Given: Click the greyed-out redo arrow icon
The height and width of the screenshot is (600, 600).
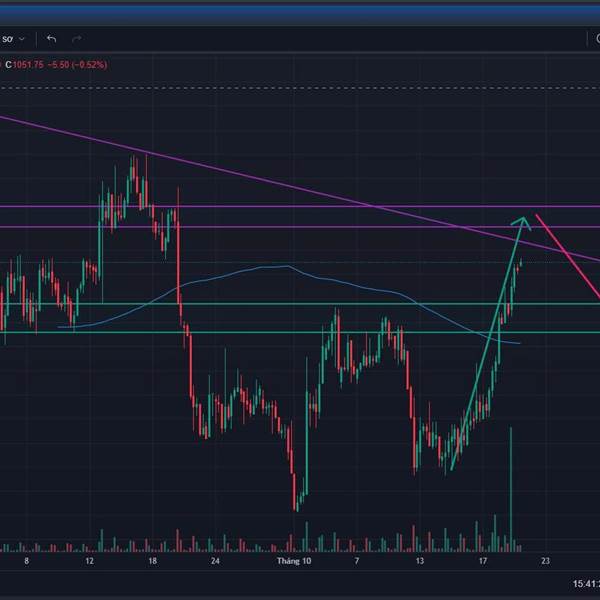Looking at the screenshot, I should (77, 39).
